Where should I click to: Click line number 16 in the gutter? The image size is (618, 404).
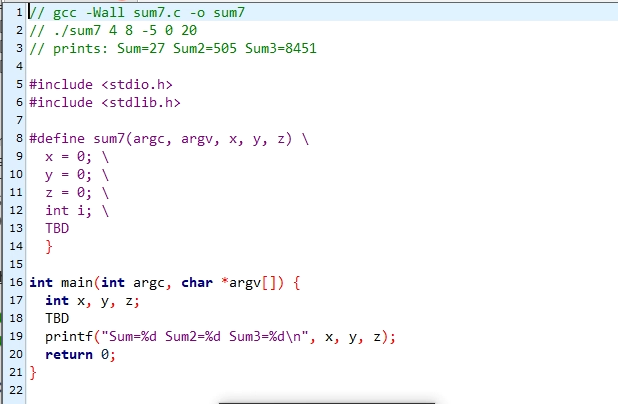(16, 282)
